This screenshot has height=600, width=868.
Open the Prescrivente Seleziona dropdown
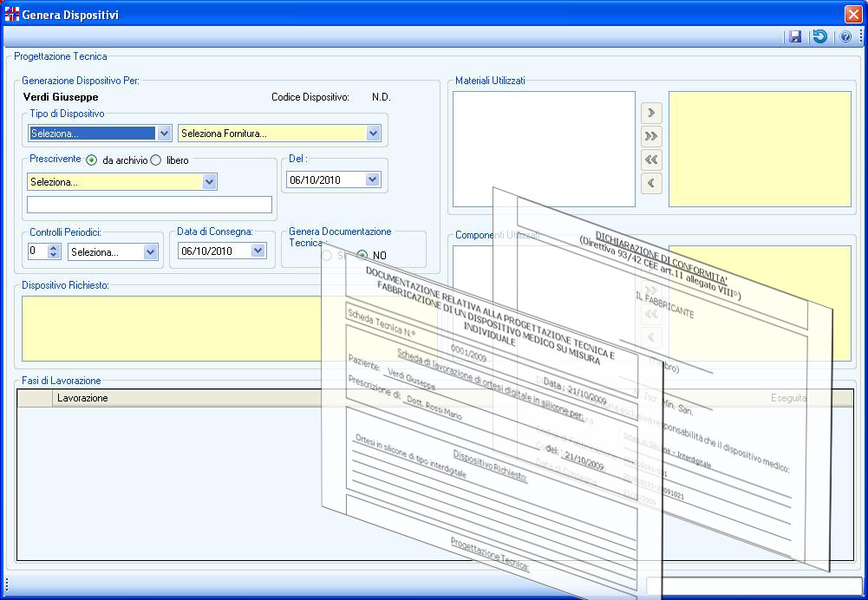[209, 182]
